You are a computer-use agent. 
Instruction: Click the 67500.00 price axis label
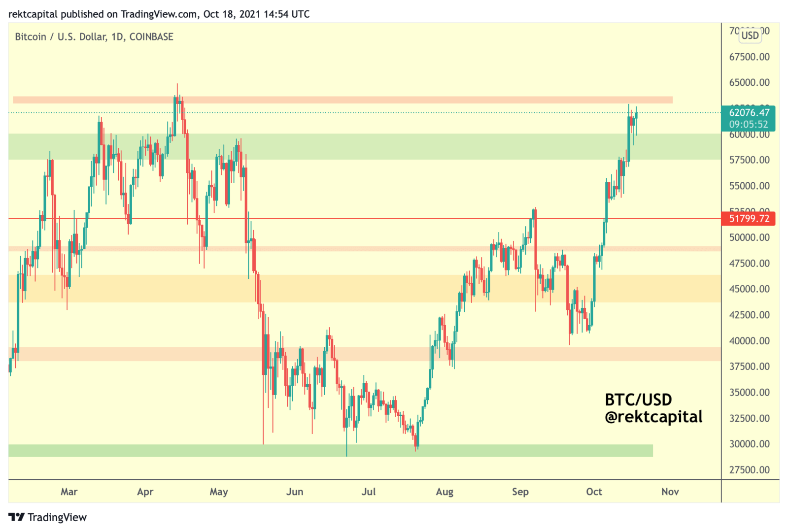749,57
